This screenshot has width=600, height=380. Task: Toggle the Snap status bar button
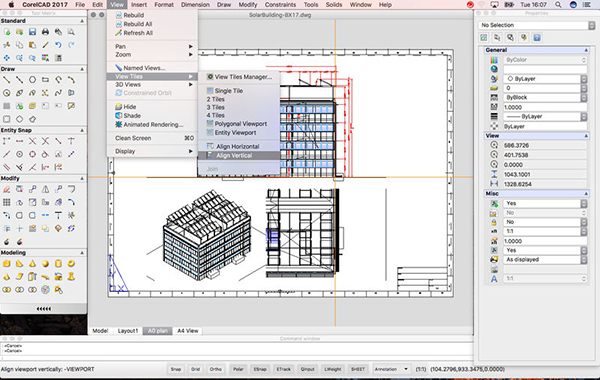coord(176,369)
